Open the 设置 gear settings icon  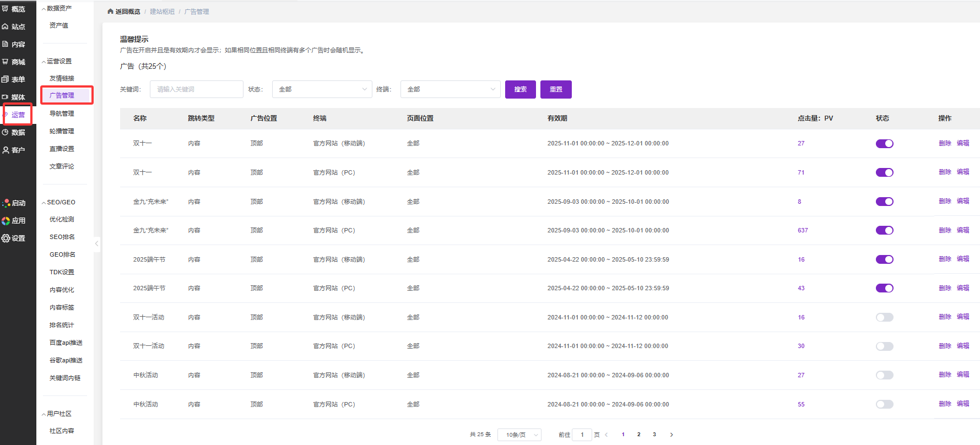(x=6, y=238)
